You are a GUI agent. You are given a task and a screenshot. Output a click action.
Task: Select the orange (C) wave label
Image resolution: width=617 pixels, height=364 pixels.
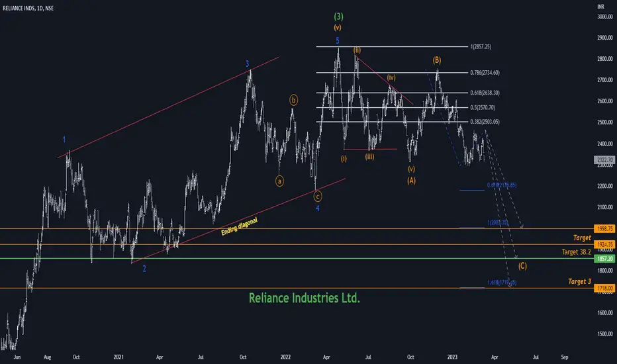(522, 266)
